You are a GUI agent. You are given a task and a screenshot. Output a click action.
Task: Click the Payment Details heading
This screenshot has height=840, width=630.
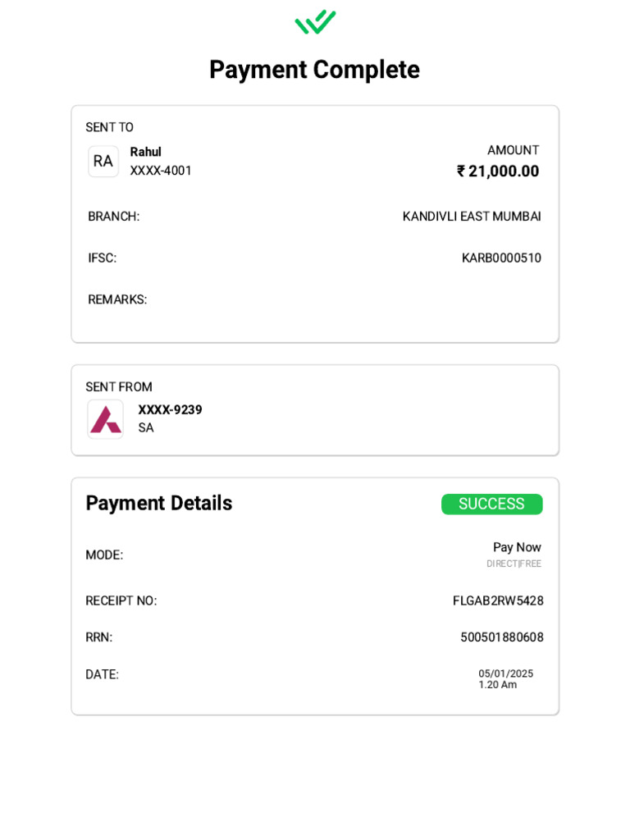point(159,503)
